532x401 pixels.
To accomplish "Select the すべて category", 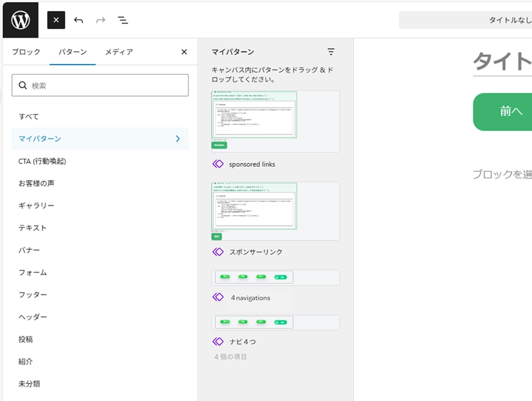I will pos(28,116).
